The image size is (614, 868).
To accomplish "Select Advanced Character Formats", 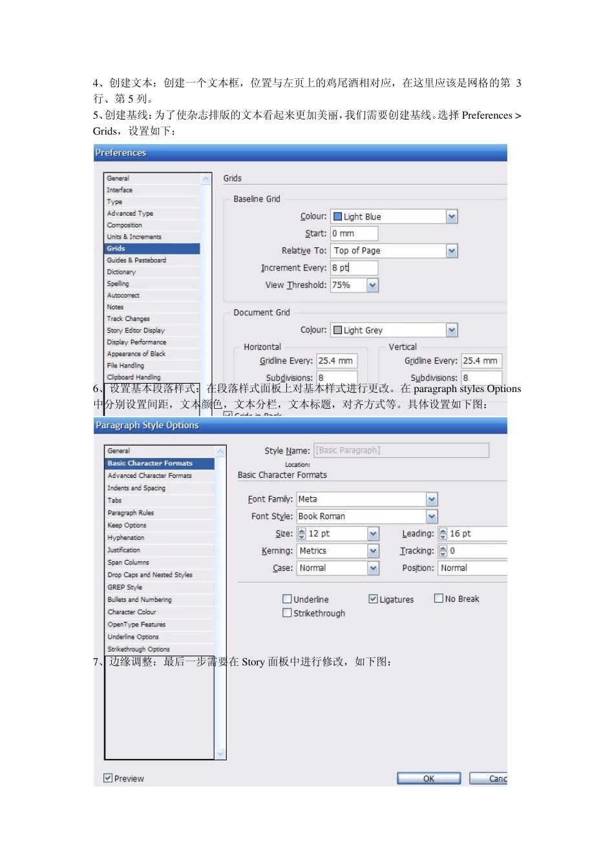I will click(x=159, y=475).
